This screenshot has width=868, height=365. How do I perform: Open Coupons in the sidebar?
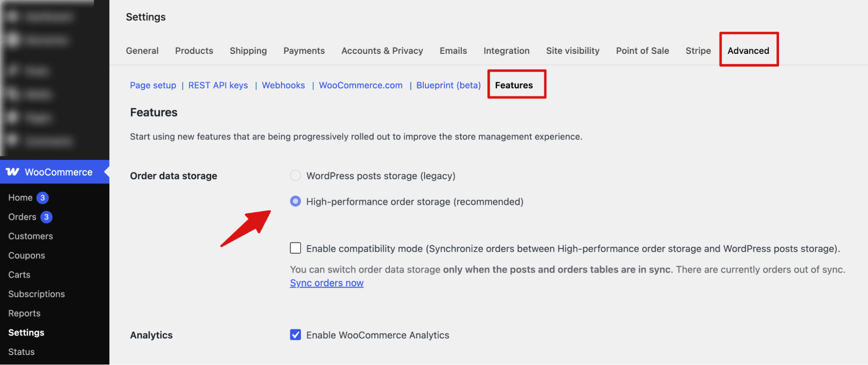(26, 255)
